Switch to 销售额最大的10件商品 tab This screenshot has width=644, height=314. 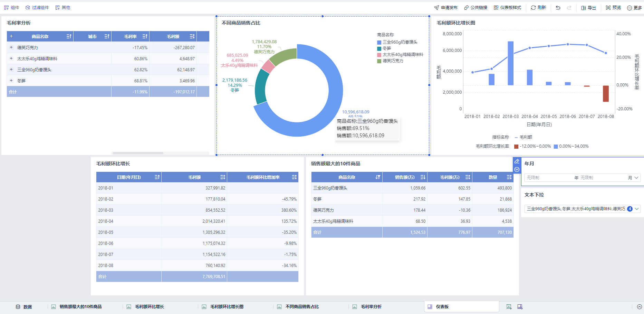[x=77, y=307]
